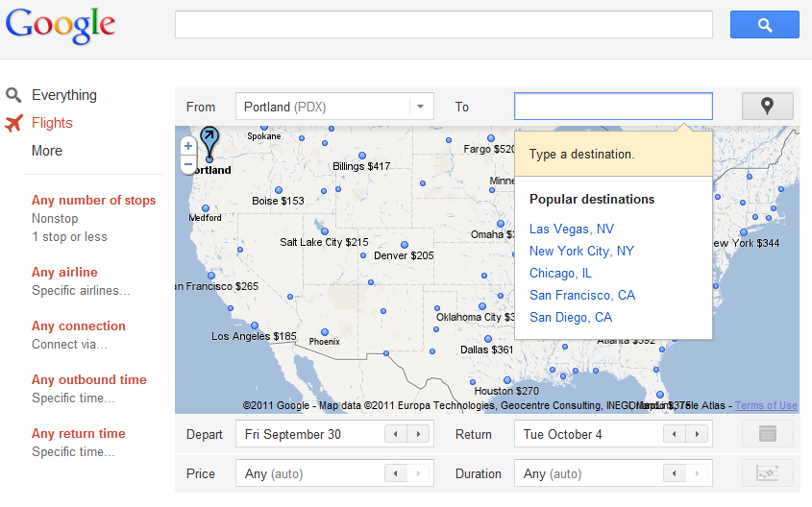This screenshot has height=507, width=812.
Task: Select the Salt Lake City $215 dot
Action: click(325, 231)
